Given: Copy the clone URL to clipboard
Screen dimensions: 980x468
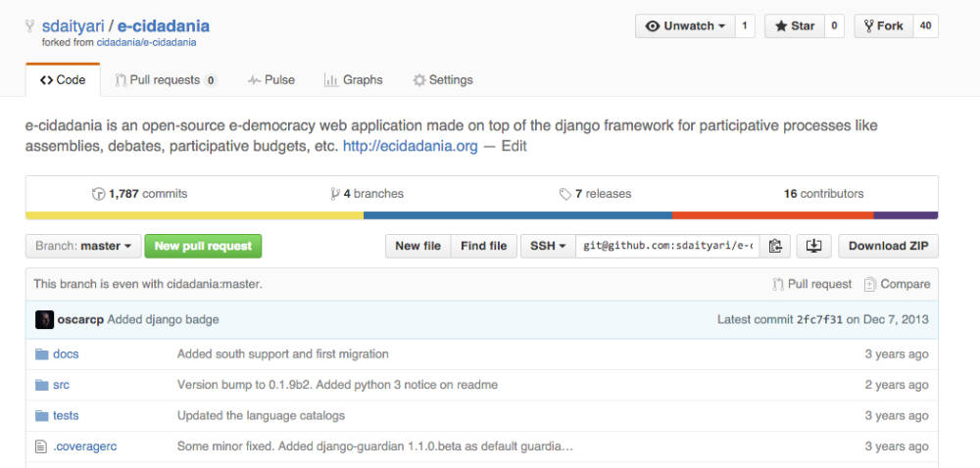Looking at the screenshot, I should pyautogui.click(x=775, y=246).
